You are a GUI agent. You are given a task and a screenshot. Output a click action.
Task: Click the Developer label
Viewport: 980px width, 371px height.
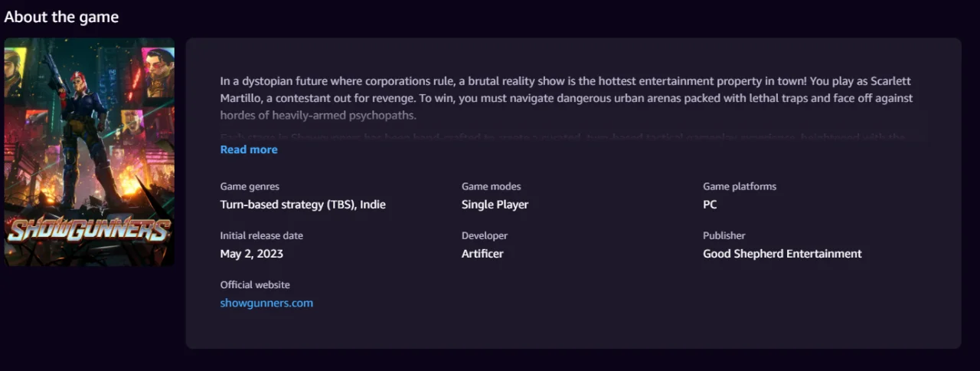click(485, 235)
